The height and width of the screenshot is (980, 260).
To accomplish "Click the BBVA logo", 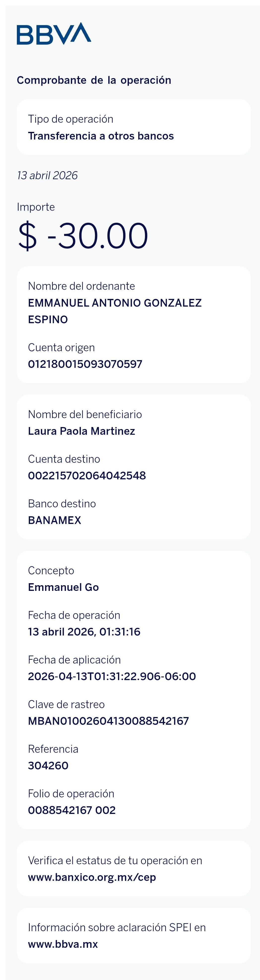I will [54, 33].
